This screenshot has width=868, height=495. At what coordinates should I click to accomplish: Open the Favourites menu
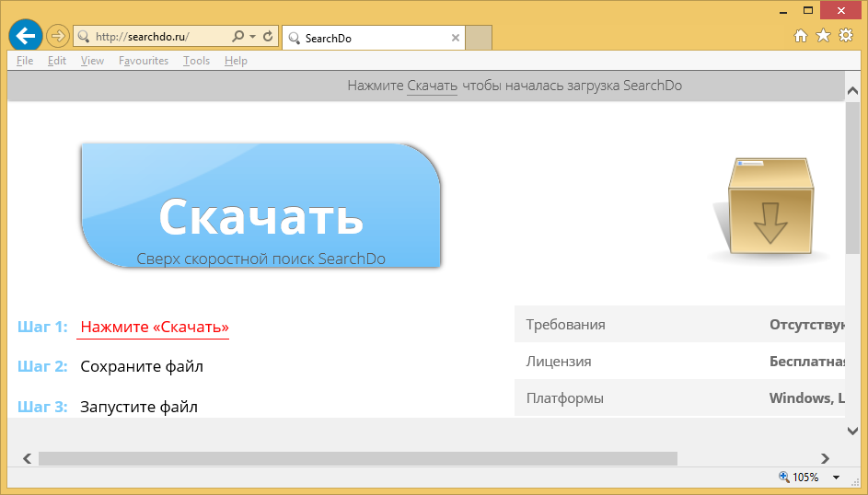coord(144,61)
